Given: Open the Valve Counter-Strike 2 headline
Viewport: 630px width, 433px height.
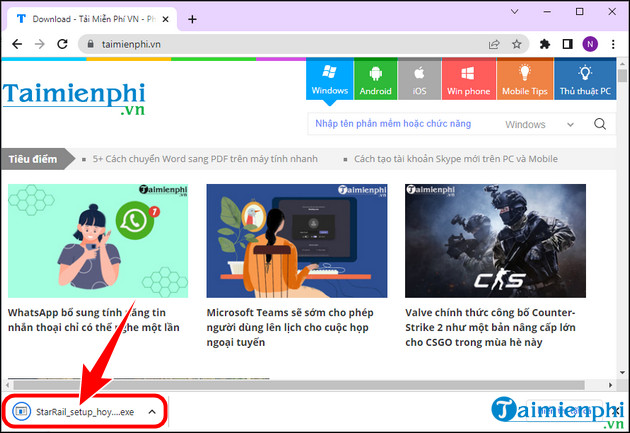Looking at the screenshot, I should click(x=490, y=327).
